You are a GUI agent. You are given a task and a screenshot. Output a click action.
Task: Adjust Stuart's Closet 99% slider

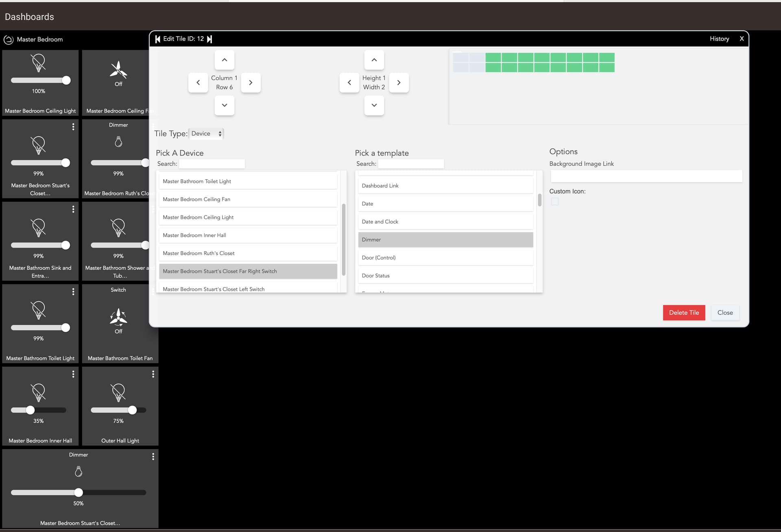point(40,163)
